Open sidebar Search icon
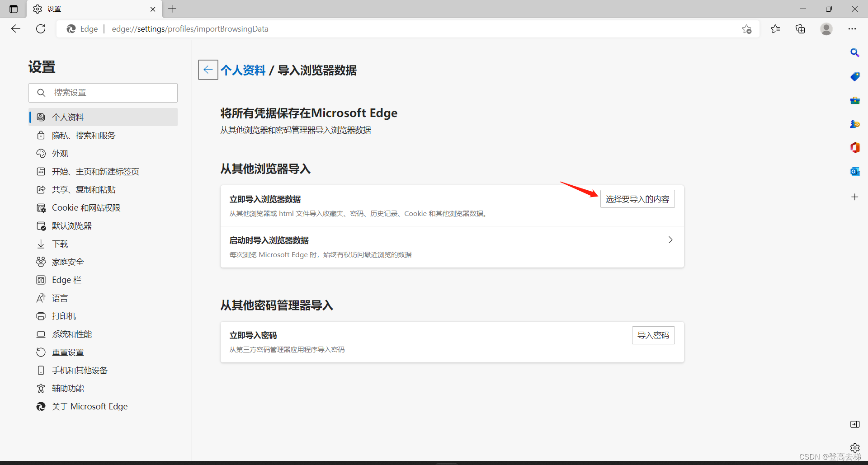Viewport: 868px width, 465px height. pyautogui.click(x=855, y=53)
